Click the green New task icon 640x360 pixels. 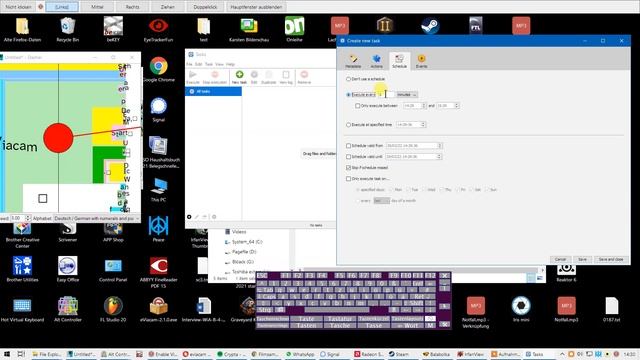[x=239, y=77]
